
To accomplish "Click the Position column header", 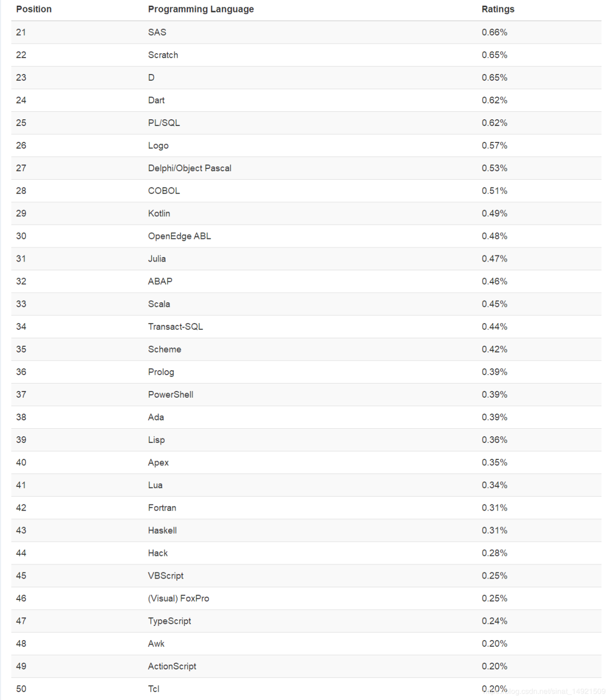I will point(34,9).
